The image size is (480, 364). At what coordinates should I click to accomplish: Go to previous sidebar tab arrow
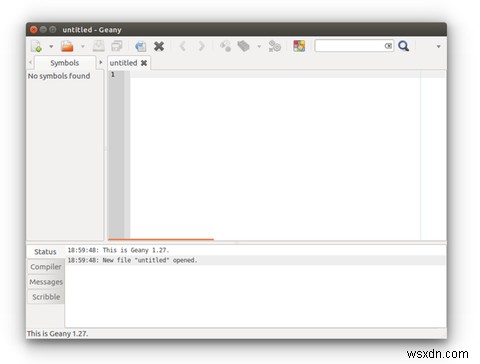click(30, 62)
